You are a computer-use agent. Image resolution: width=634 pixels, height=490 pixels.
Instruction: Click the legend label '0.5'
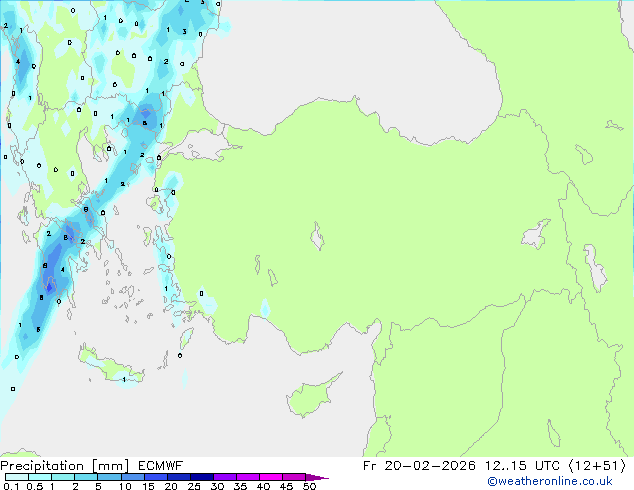click(34, 486)
